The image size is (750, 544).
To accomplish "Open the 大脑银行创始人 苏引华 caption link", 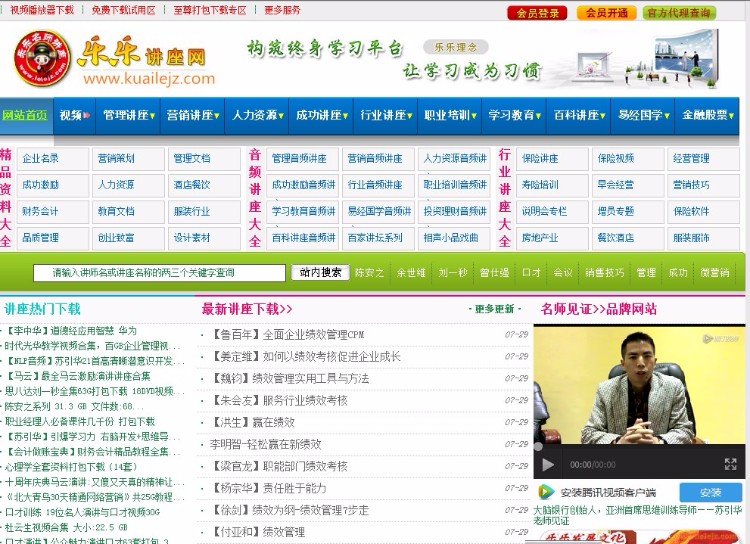I will 637,515.
